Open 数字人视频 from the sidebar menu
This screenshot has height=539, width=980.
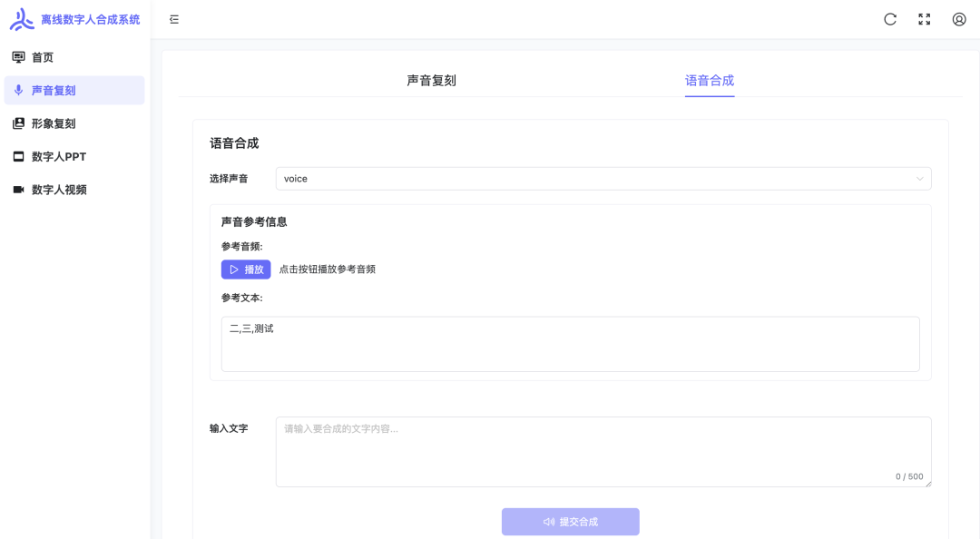point(57,190)
